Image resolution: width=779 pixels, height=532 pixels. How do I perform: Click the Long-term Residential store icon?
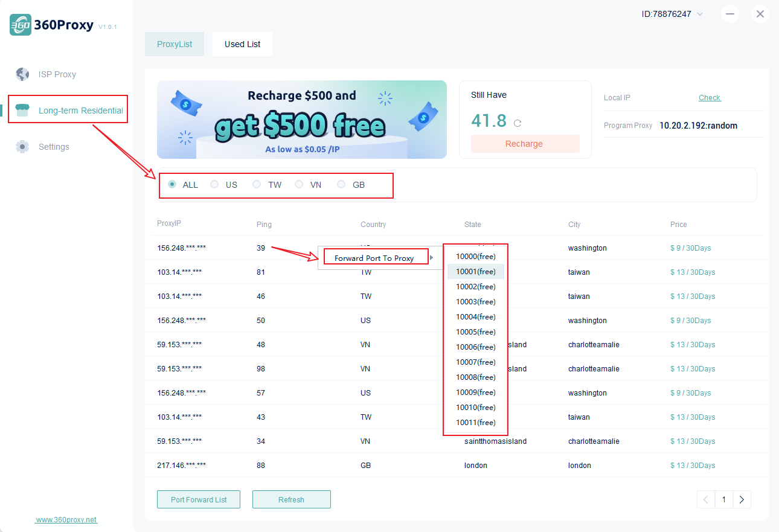(22, 111)
